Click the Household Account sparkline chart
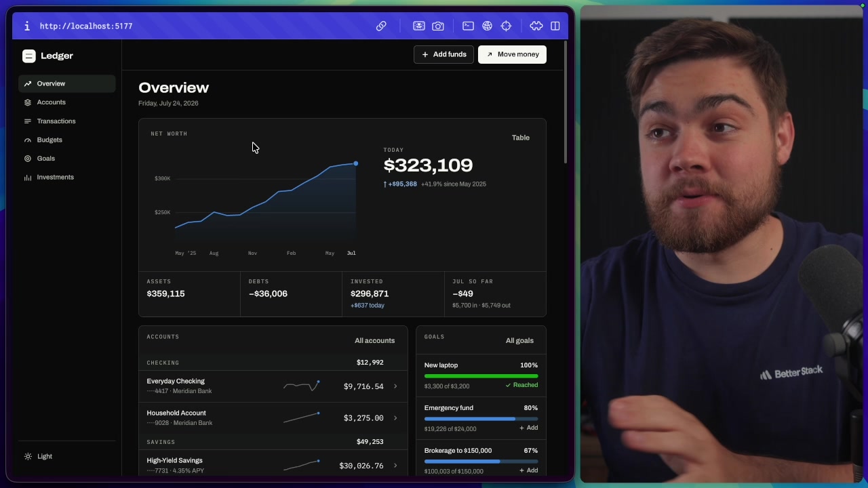This screenshot has height=488, width=868. (302, 418)
